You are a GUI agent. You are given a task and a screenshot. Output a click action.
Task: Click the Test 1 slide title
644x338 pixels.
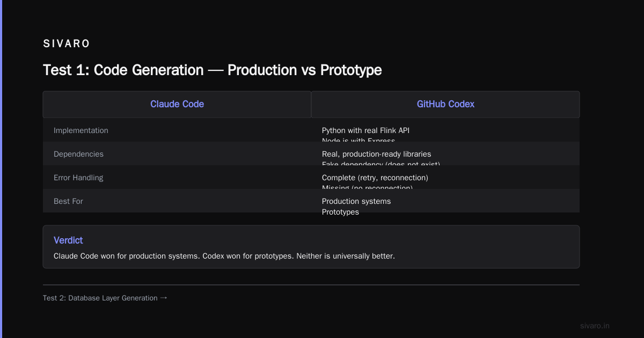click(x=212, y=70)
